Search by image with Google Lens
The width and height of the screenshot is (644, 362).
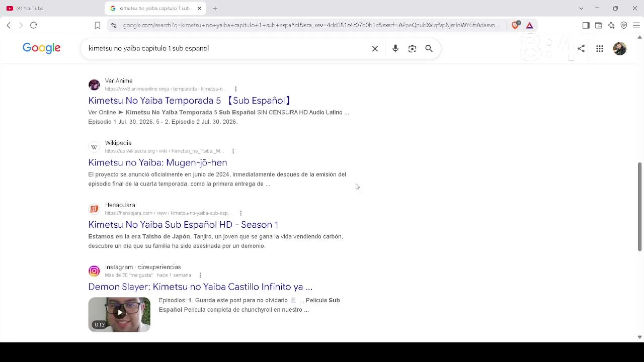click(x=412, y=48)
